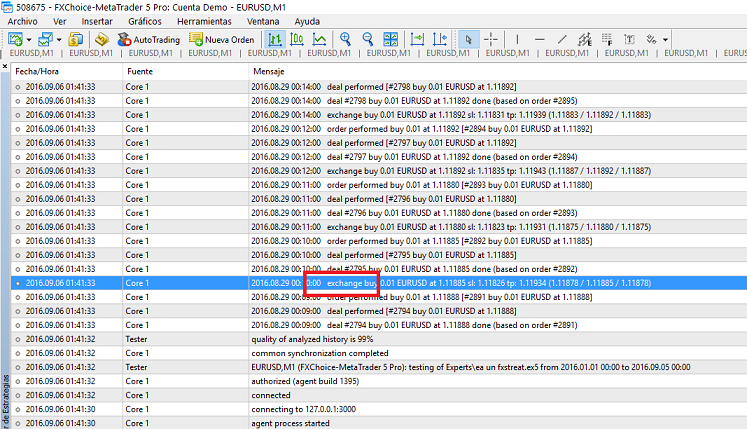Expand the objects shapes dropdown arrow
The image size is (747, 429).
(666, 39)
